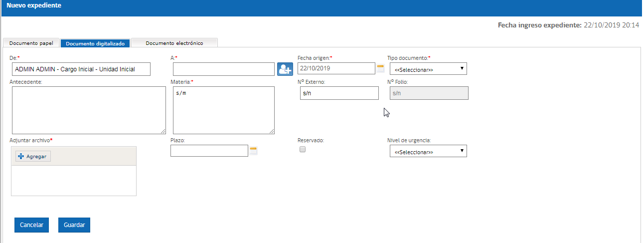644x243 pixels.
Task: Click the Fecha origen date field
Action: point(336,68)
